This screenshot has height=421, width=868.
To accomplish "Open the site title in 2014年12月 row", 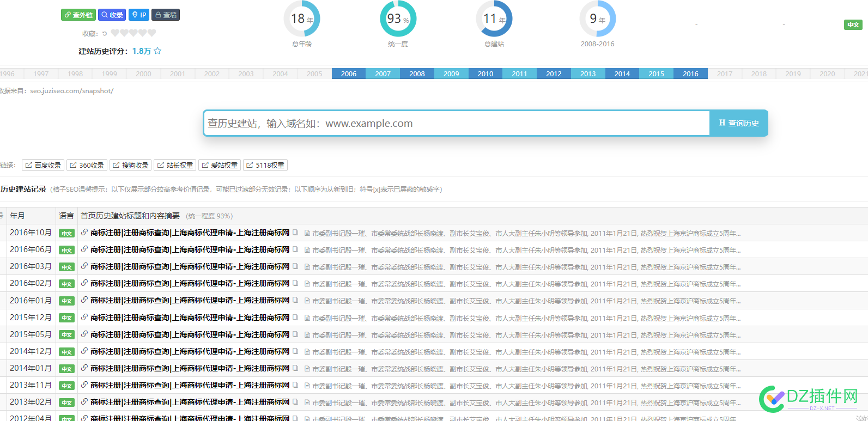I will point(190,351).
